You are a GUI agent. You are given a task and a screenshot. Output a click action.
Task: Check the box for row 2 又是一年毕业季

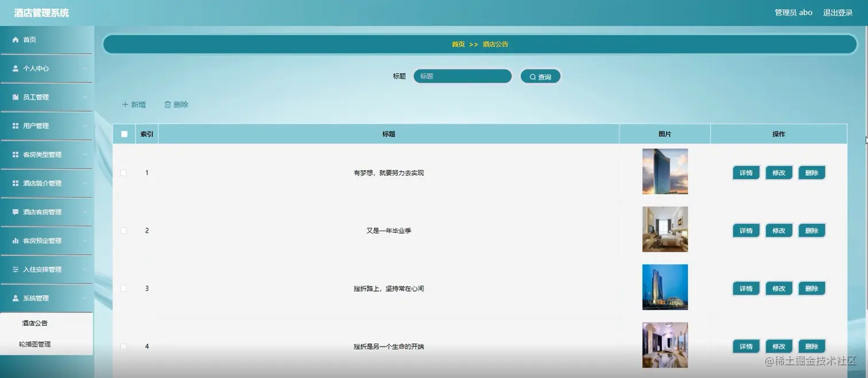pos(123,230)
